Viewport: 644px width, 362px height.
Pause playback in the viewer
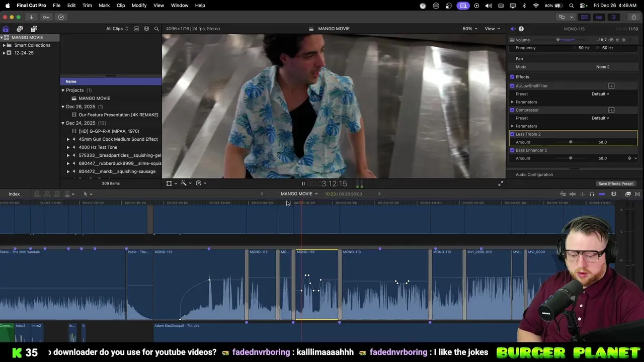click(x=303, y=184)
